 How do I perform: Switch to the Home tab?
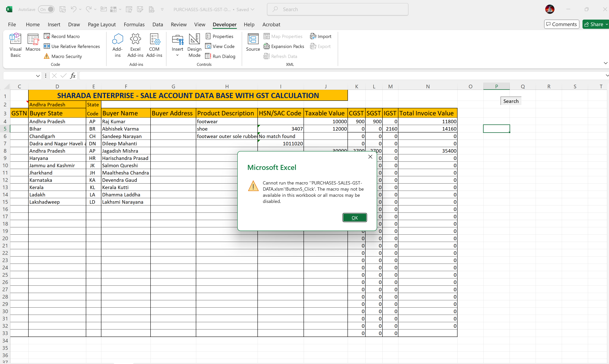coord(33,25)
